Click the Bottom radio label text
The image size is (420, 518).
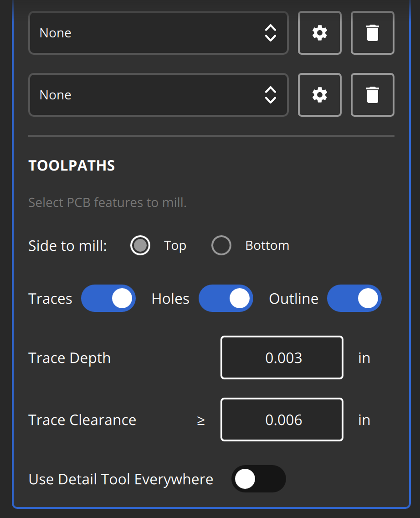pos(267,245)
